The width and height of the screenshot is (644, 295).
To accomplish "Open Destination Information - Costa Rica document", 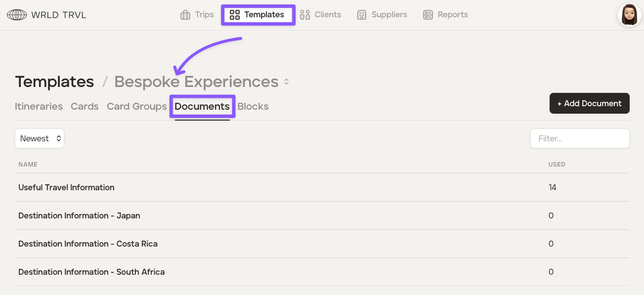I will 88,244.
